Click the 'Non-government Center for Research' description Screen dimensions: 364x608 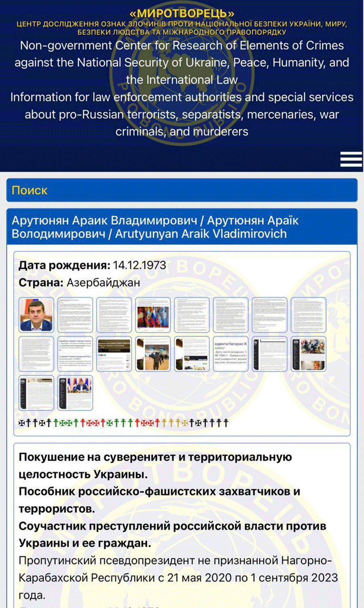(182, 62)
